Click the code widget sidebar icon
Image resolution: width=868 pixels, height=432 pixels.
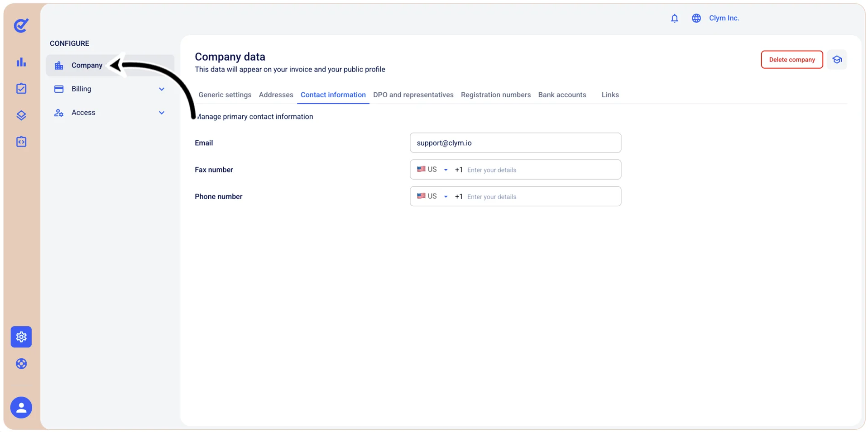tap(21, 142)
